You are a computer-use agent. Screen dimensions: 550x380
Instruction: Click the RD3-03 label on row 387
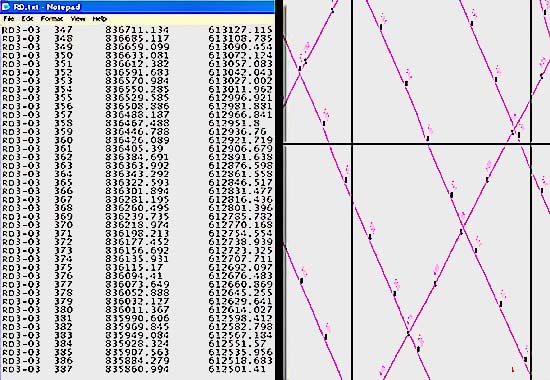(21, 369)
